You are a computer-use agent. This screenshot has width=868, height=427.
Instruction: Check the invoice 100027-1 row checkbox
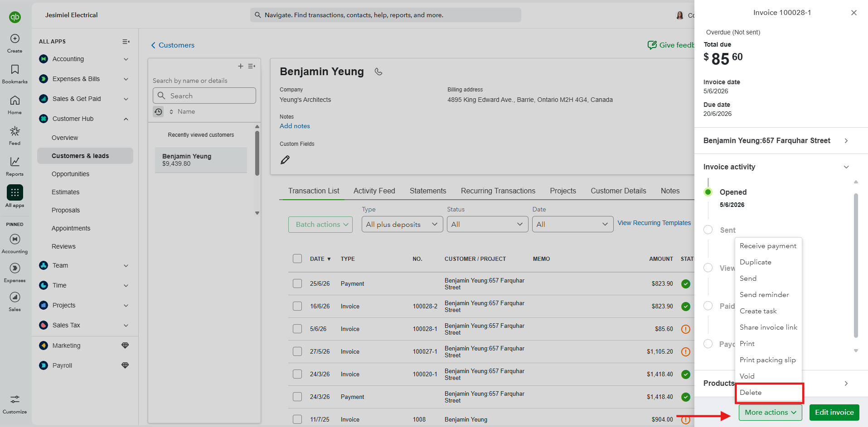click(x=297, y=351)
